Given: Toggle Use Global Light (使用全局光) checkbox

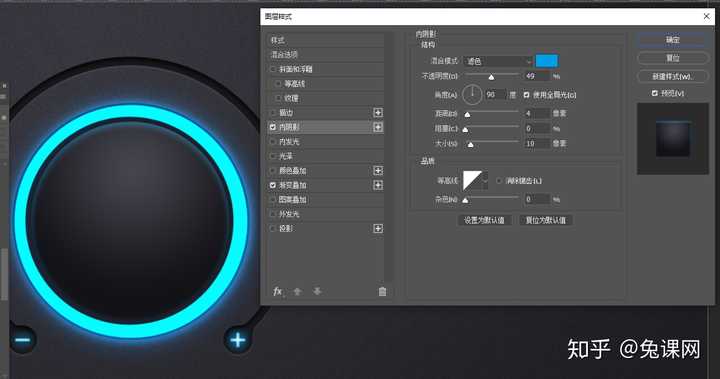Looking at the screenshot, I should (x=526, y=95).
